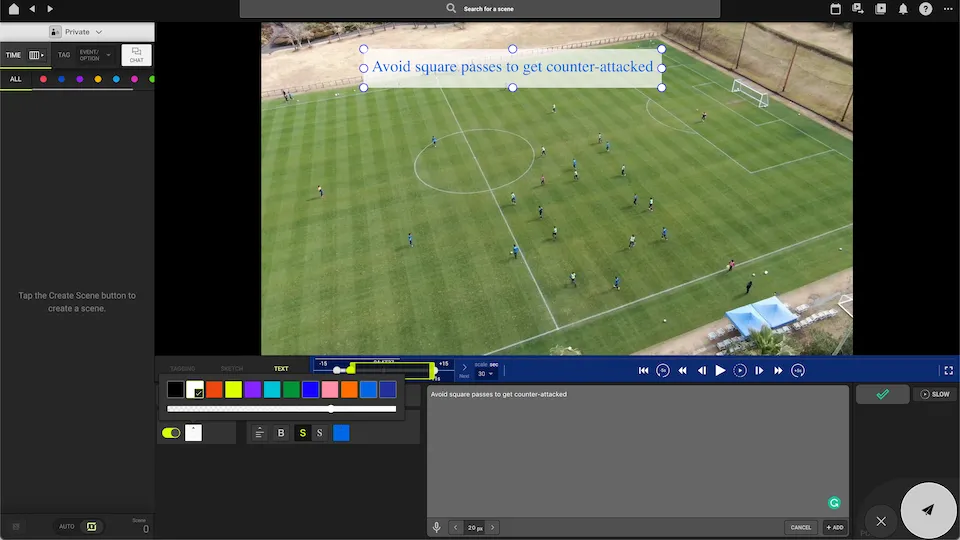Switch to the SKETCH tab
Screen dimensions: 960x540
click(x=232, y=369)
